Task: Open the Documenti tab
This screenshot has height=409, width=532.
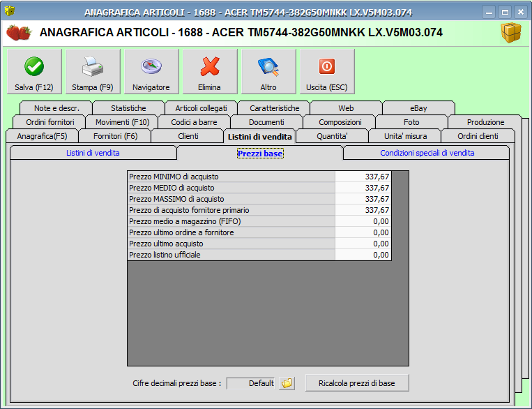Action: [266, 122]
